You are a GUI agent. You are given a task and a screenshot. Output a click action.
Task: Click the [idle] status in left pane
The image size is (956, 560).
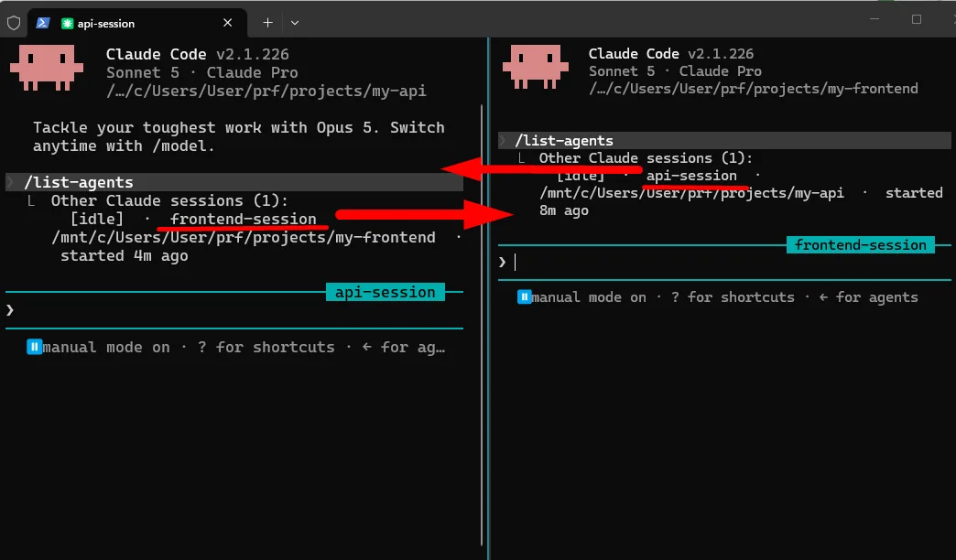coord(97,219)
